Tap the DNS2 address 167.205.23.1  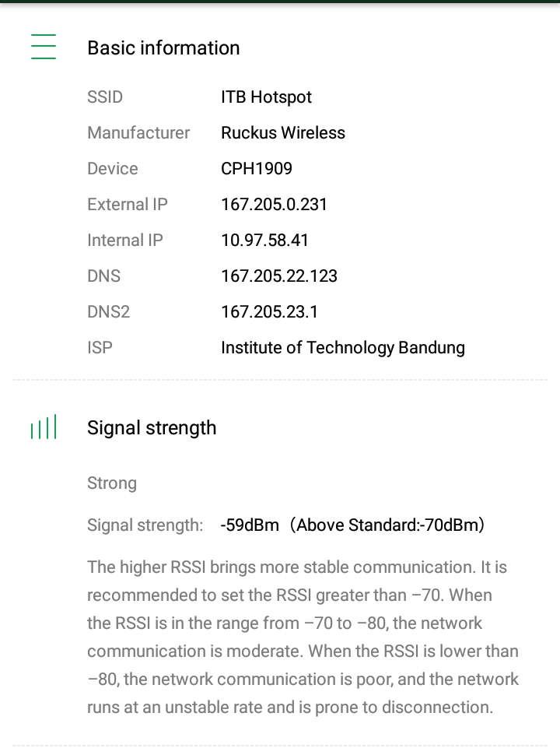coord(269,312)
